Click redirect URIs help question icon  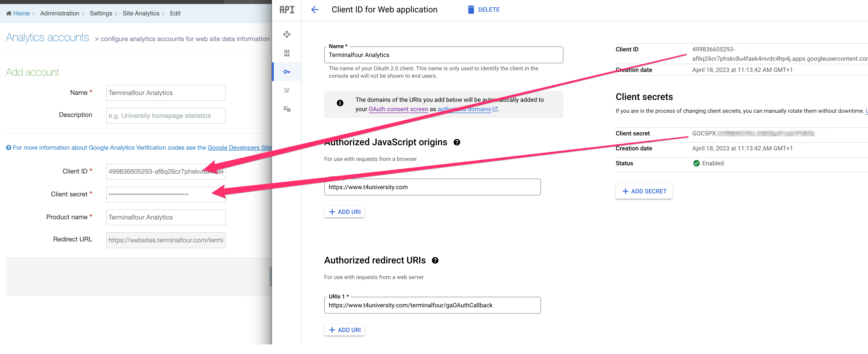tap(435, 260)
